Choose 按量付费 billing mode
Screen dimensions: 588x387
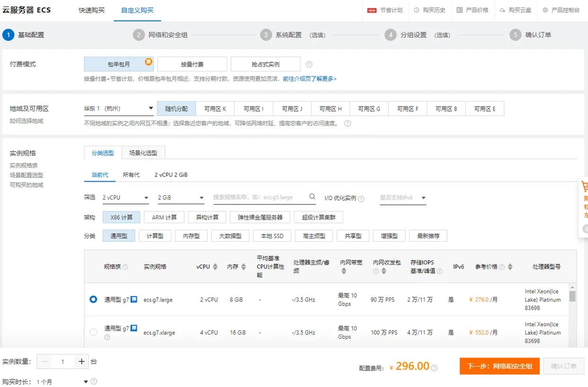click(x=192, y=64)
